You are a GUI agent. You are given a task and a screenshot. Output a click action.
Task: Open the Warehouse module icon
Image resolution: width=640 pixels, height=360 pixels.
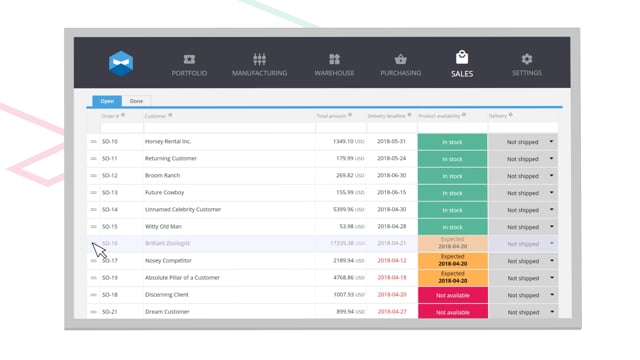point(334,59)
